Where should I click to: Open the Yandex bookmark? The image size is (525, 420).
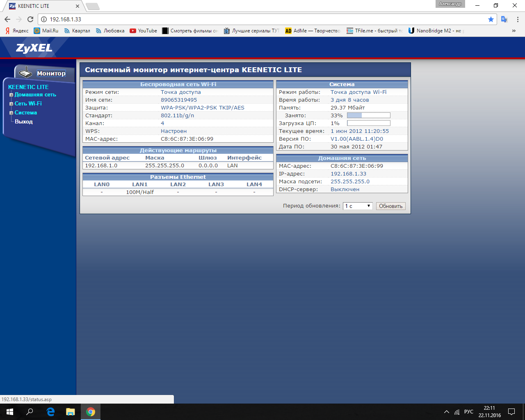tap(17, 31)
